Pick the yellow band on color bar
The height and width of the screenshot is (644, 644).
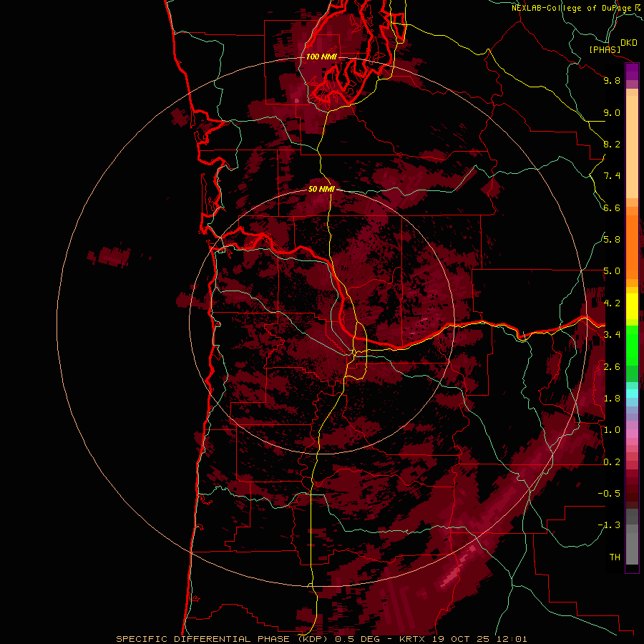(x=632, y=306)
